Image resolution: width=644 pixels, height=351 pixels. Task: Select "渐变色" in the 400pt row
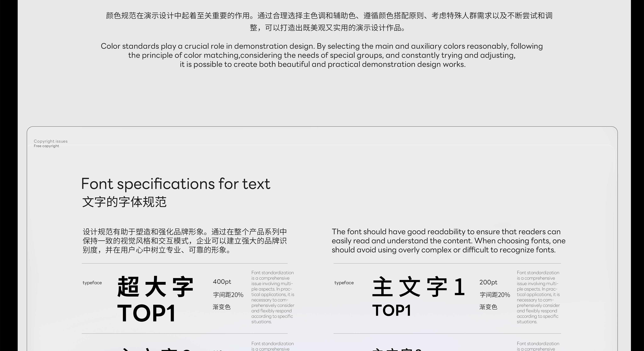221,307
